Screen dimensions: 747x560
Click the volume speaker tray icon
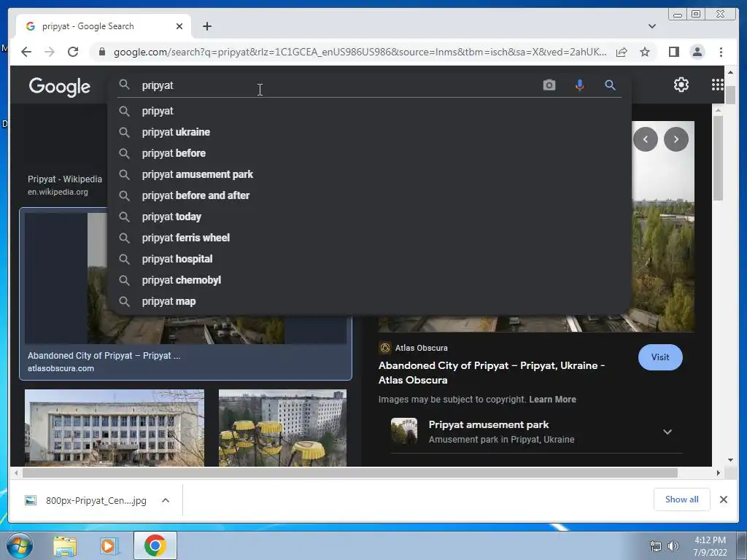click(x=673, y=546)
